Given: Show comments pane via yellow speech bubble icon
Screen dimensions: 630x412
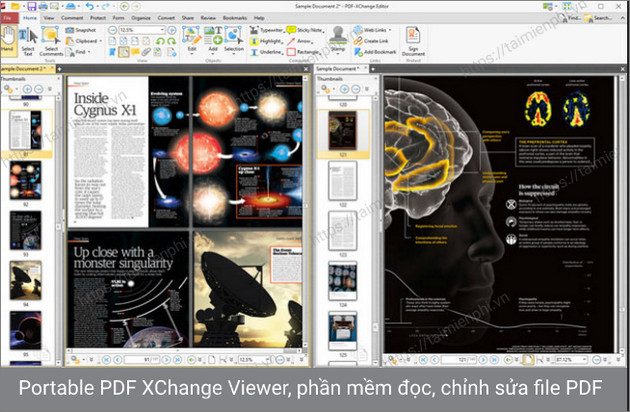Looking at the screenshot, I should coord(135,52).
